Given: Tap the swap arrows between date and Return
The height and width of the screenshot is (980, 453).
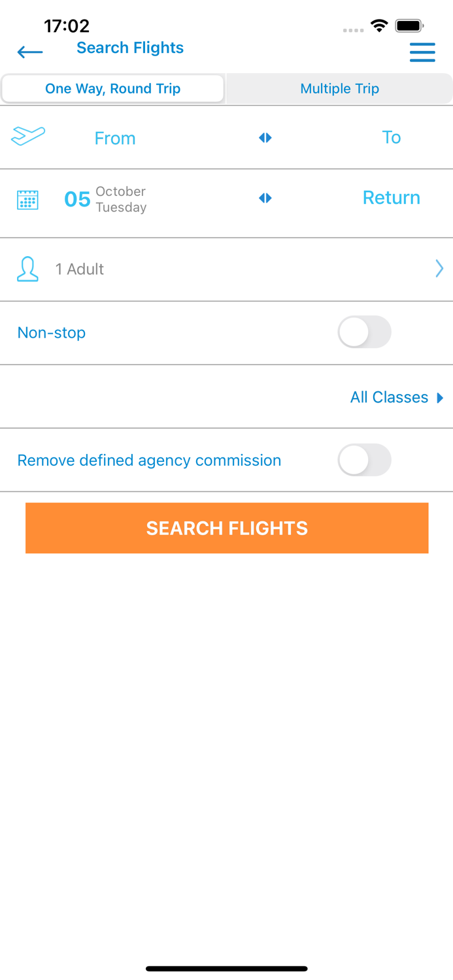Looking at the screenshot, I should [265, 198].
